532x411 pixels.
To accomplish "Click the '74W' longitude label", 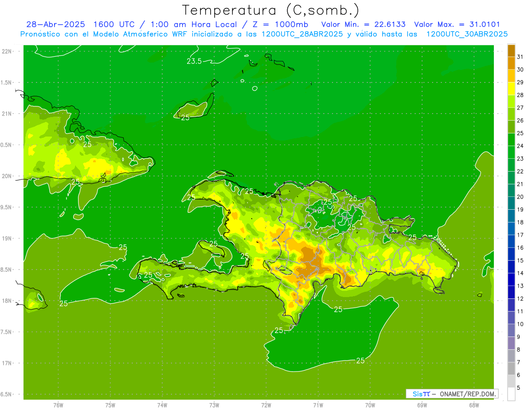I will pyautogui.click(x=162, y=405).
